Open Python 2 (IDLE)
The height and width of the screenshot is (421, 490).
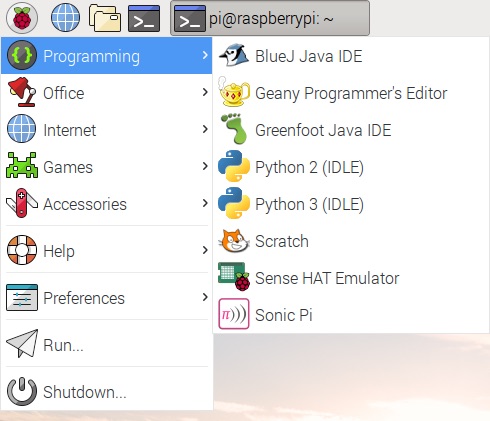tap(351, 167)
